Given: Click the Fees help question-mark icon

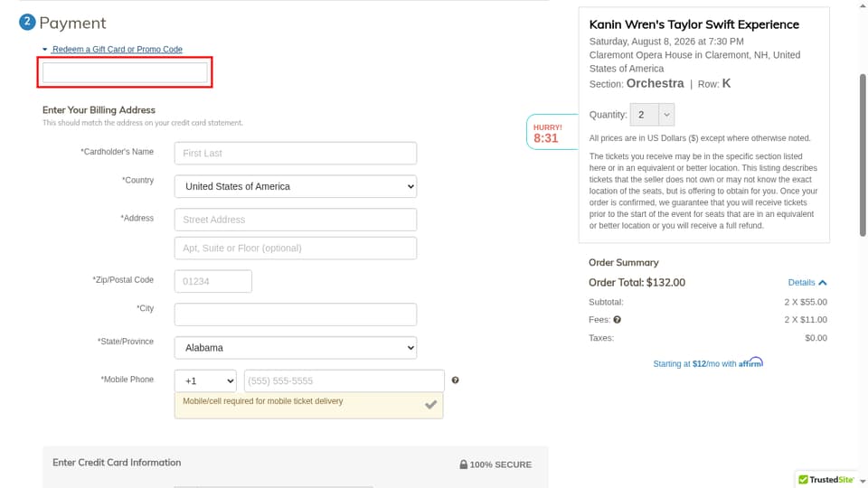Looking at the screenshot, I should tap(617, 320).
